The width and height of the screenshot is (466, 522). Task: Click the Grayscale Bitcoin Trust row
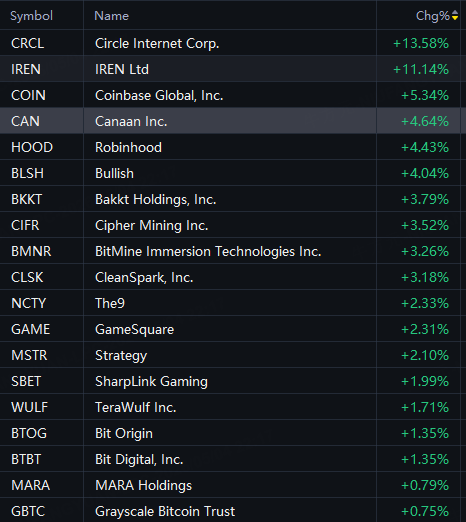point(230,510)
